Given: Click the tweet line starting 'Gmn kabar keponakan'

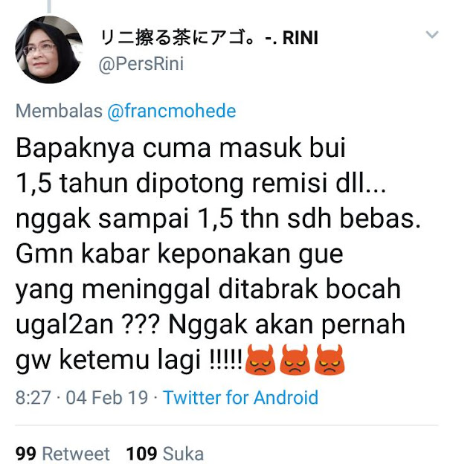Looking at the screenshot, I should coord(179,254).
